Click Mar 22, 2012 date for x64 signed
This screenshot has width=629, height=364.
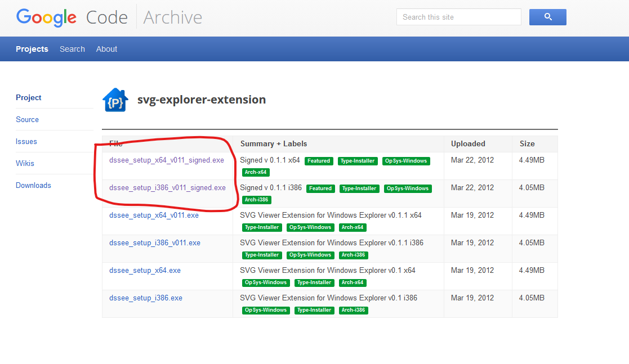coord(472,160)
